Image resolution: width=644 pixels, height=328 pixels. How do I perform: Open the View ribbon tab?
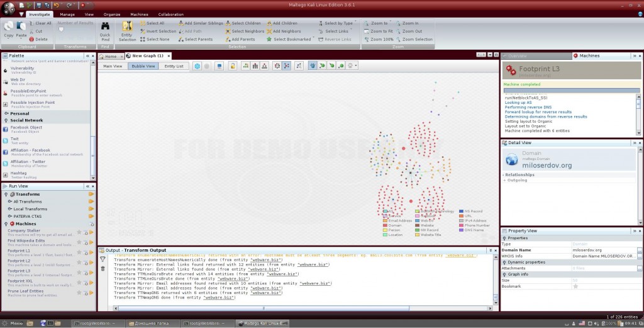(89, 14)
